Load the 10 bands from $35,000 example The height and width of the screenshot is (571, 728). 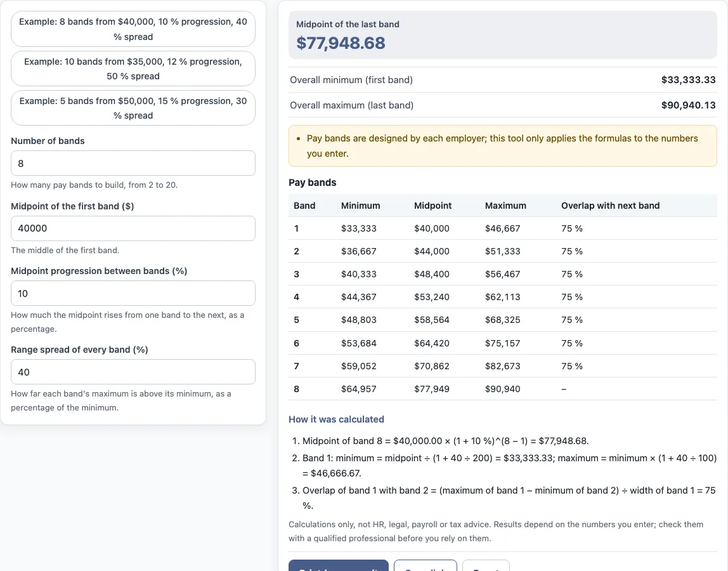pos(133,69)
